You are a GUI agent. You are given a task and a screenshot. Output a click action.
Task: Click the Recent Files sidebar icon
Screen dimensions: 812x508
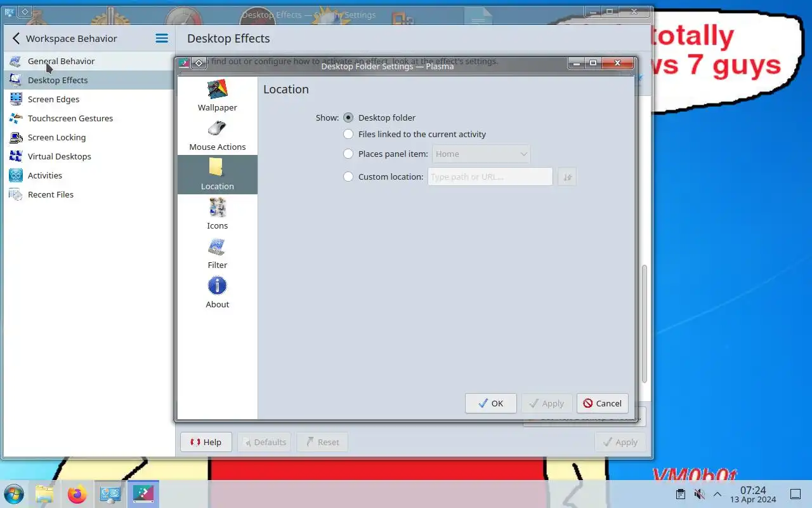pyautogui.click(x=16, y=194)
